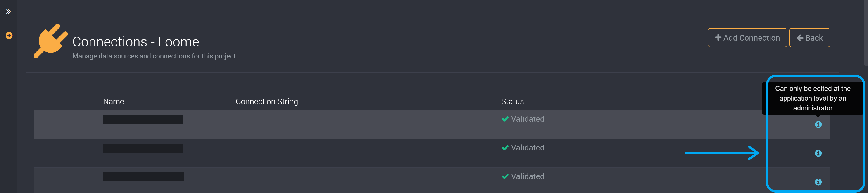Screen dimensions: 868x193
Task: Select the second redacted connection name
Action: [x=143, y=148]
